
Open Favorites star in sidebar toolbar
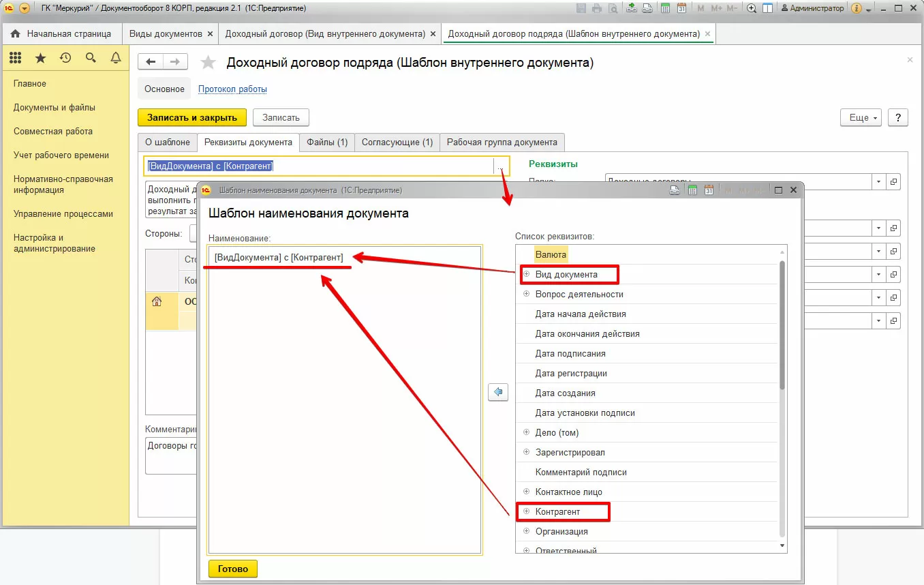point(40,58)
